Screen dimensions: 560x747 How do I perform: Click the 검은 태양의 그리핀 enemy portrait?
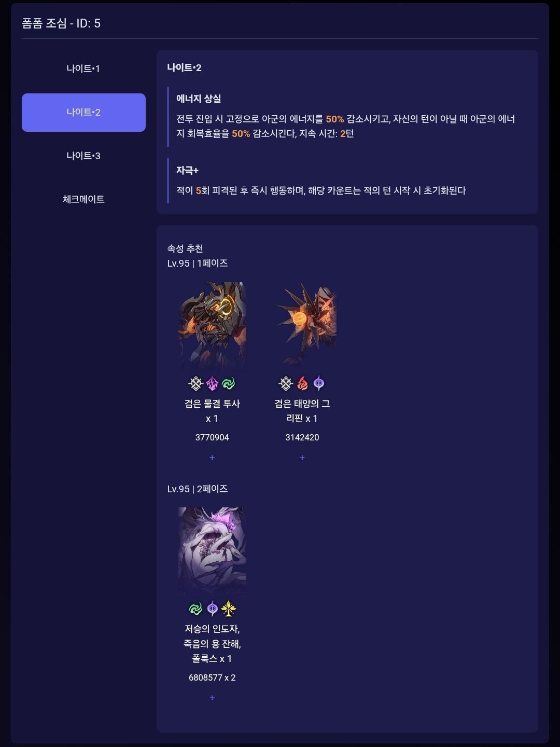302,326
